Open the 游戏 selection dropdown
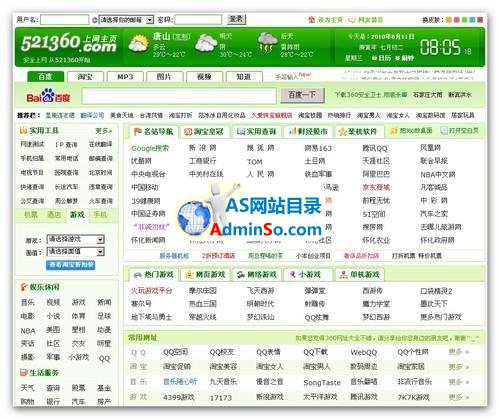This screenshot has height=419, width=500. click(75, 239)
